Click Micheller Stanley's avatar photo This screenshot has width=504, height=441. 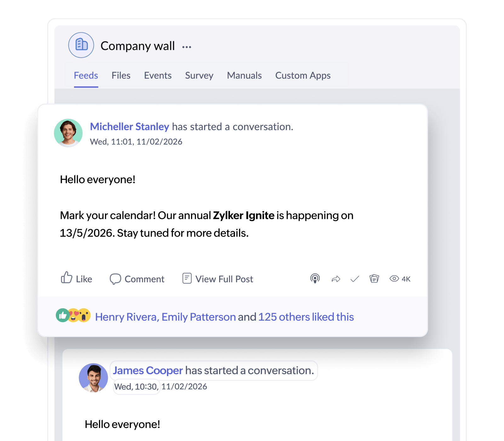pyautogui.click(x=68, y=133)
